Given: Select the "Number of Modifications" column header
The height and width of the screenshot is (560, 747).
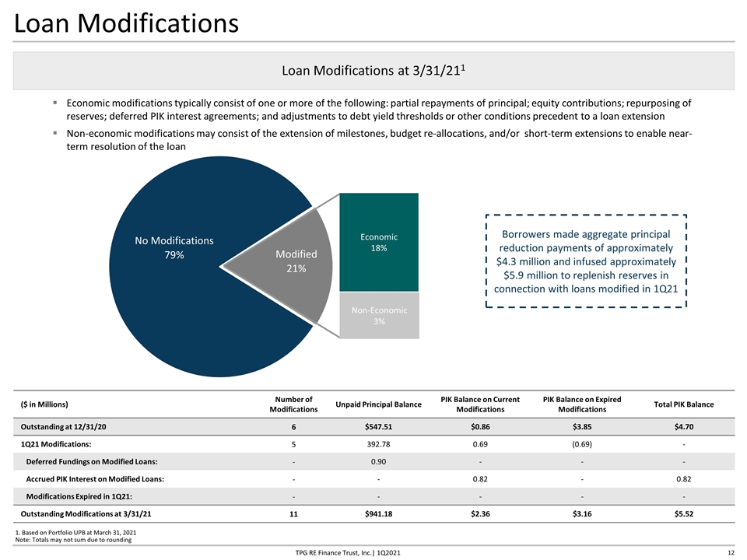Looking at the screenshot, I should click(293, 404).
